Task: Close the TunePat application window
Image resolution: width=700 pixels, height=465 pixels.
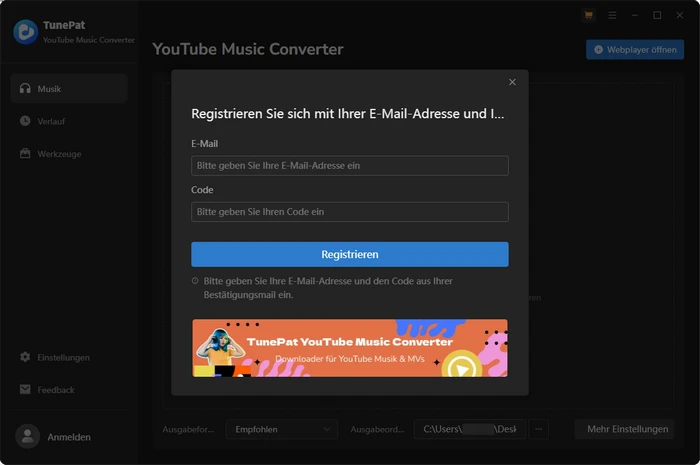Action: 679,15
